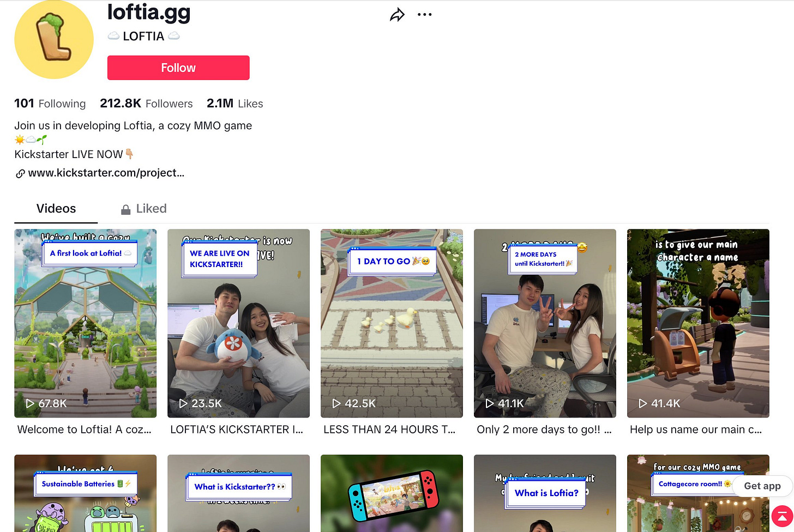The height and width of the screenshot is (532, 794).
Task: Click the 23.5K play count icon
Action: 183,403
